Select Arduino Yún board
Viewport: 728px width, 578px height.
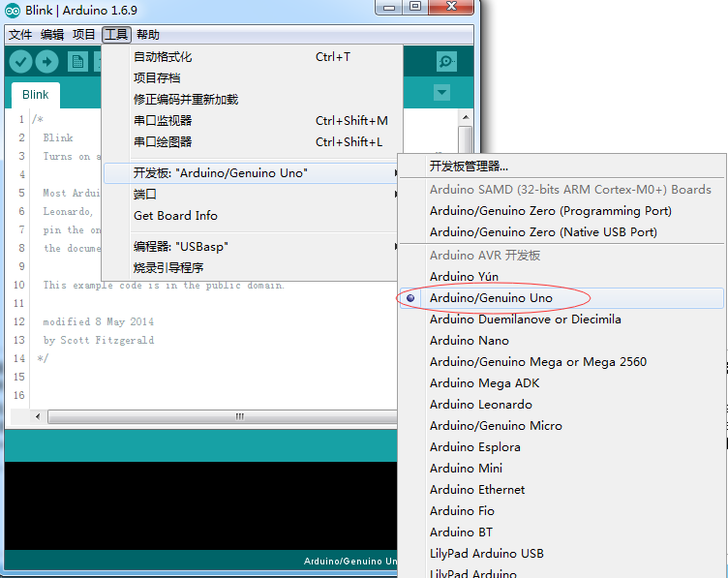click(561, 277)
